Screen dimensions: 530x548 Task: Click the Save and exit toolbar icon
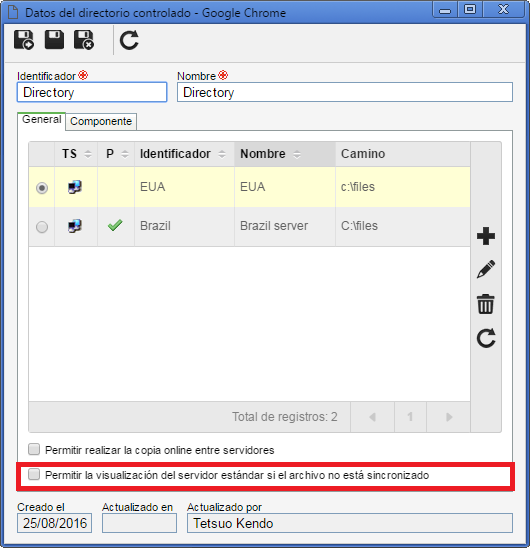(84, 40)
